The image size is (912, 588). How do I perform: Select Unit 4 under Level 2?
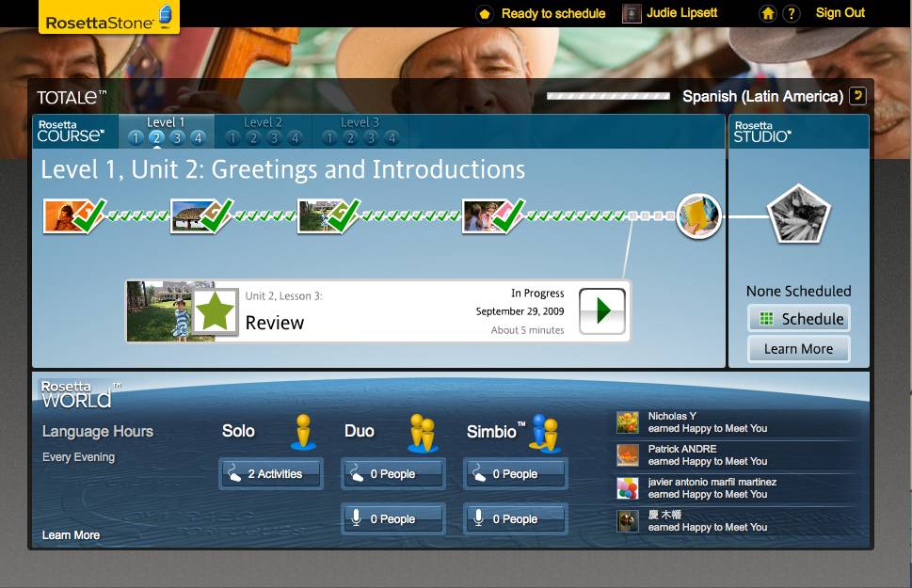pos(296,138)
